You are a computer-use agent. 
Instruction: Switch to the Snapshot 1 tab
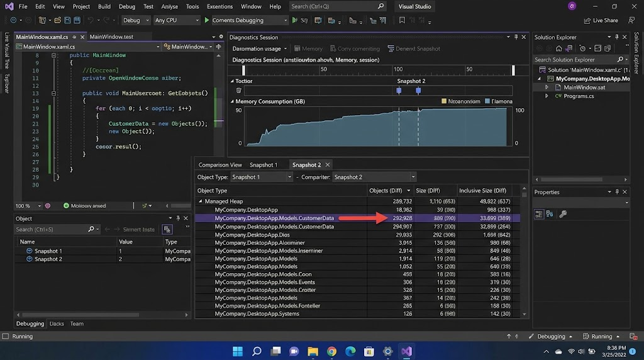(x=264, y=165)
